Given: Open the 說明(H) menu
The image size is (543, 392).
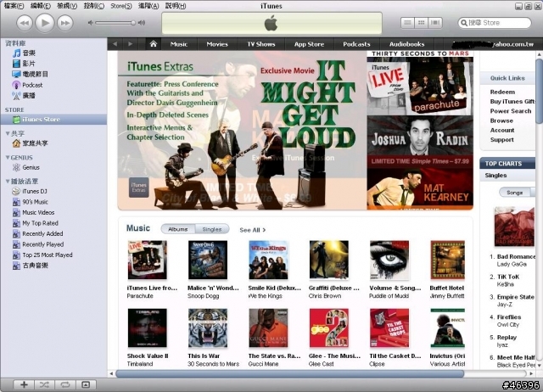Looking at the screenshot, I should 176,6.
